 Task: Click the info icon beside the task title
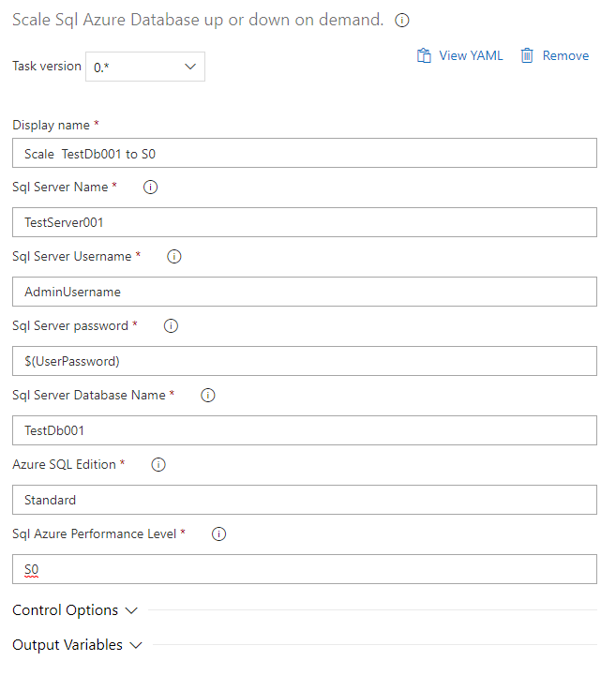[401, 21]
